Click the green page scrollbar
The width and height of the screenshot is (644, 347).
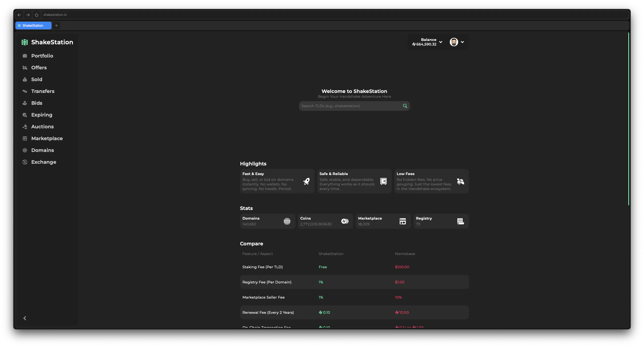click(x=628, y=119)
